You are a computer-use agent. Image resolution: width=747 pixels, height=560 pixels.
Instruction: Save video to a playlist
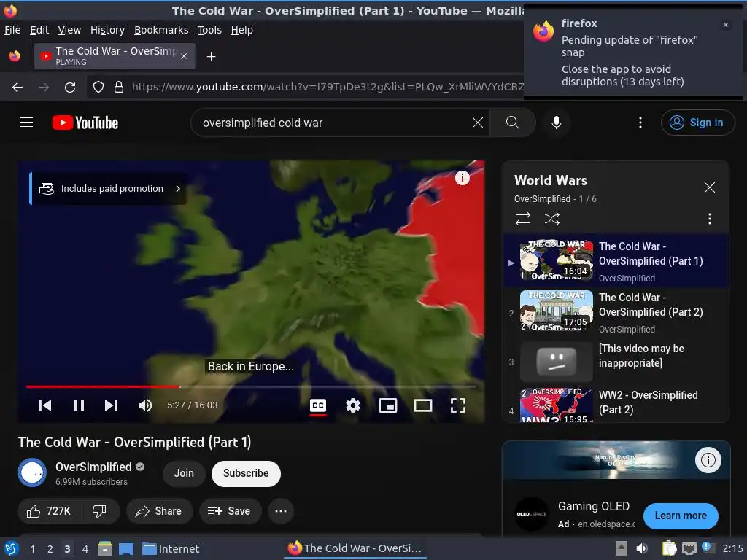pyautogui.click(x=230, y=511)
